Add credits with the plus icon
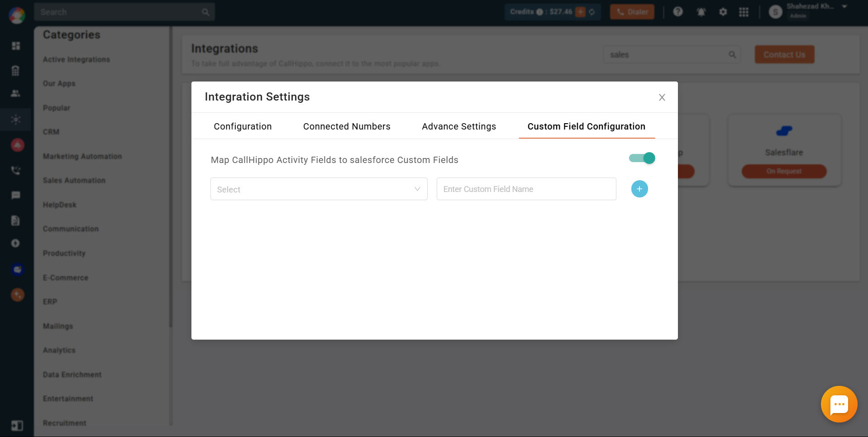 (580, 12)
